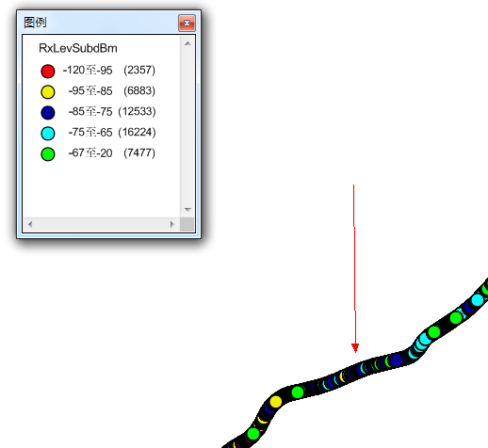Click the legend scroll up arrow

[x=187, y=43]
